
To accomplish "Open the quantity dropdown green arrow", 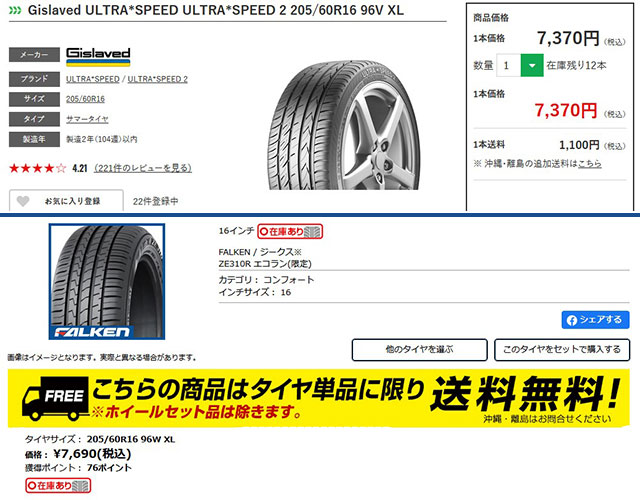I will coord(531,65).
